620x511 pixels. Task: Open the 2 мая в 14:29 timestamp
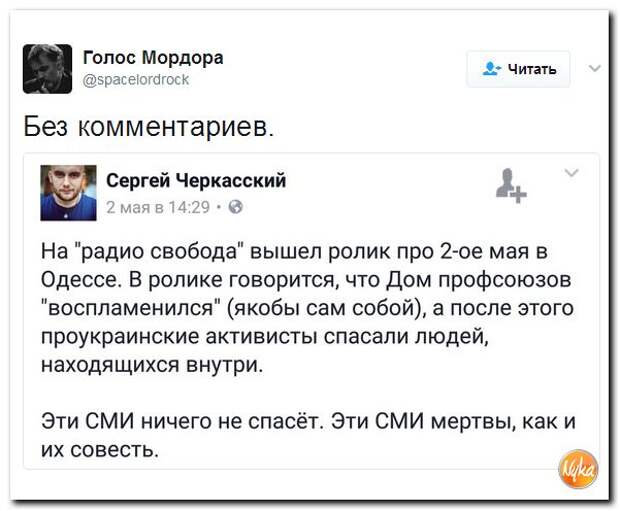coord(158,207)
